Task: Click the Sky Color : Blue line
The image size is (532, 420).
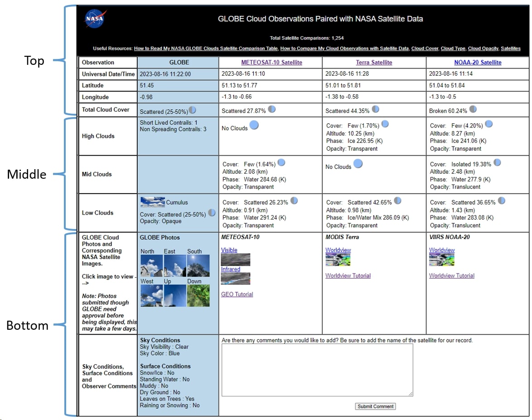Action: point(160,353)
